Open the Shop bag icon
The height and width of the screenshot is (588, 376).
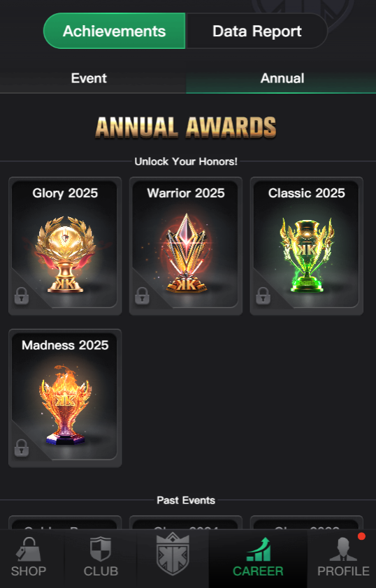coord(28,549)
